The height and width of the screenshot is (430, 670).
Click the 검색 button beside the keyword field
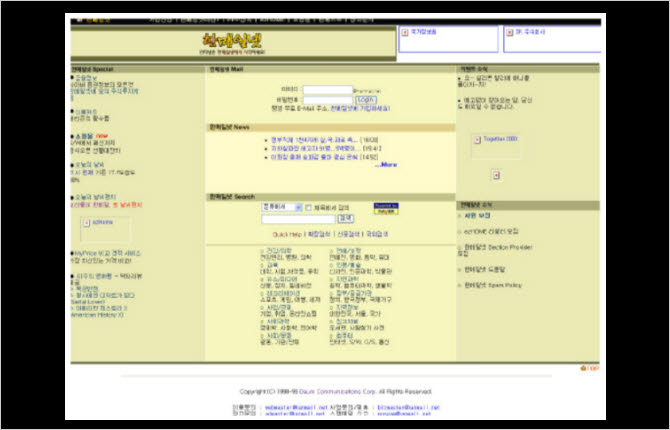[346, 219]
